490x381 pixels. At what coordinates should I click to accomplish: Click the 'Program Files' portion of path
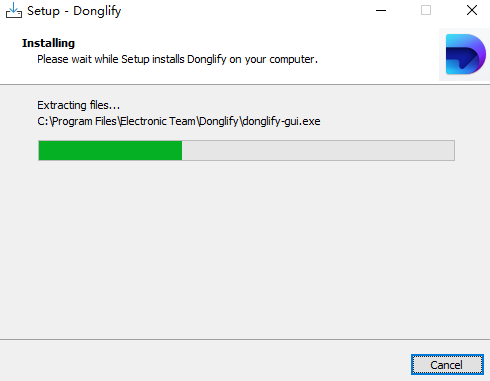(85, 121)
